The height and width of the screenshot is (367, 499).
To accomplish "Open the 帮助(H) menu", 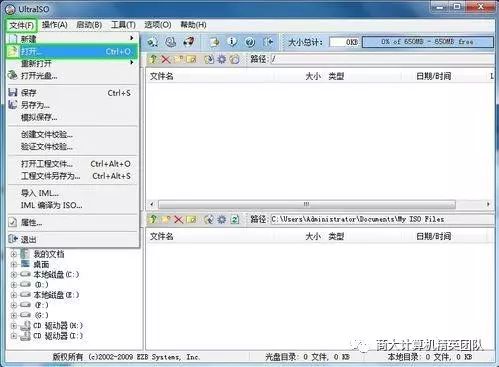I will tap(193, 25).
